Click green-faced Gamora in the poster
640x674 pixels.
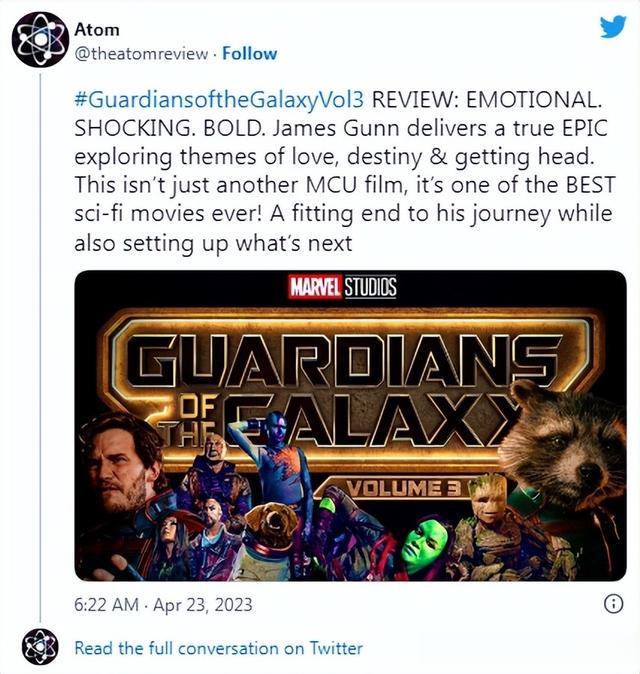(426, 544)
